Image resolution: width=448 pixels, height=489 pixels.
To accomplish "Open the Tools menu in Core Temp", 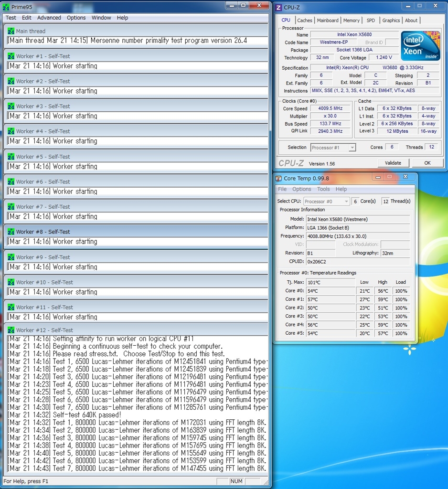I will point(323,189).
